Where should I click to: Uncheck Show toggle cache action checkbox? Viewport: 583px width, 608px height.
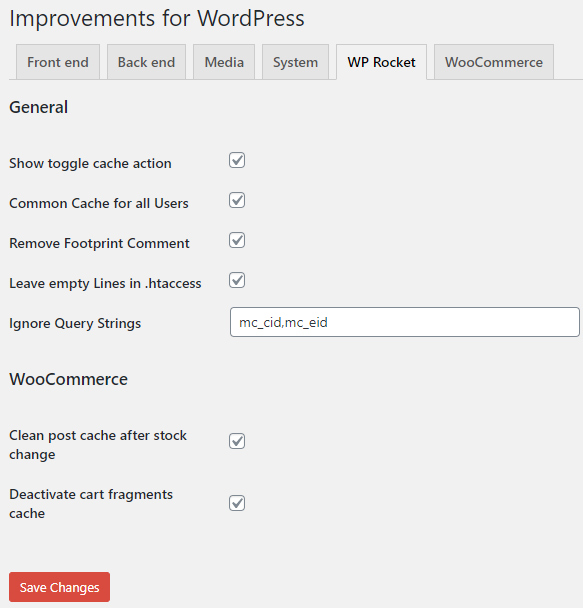(237, 160)
